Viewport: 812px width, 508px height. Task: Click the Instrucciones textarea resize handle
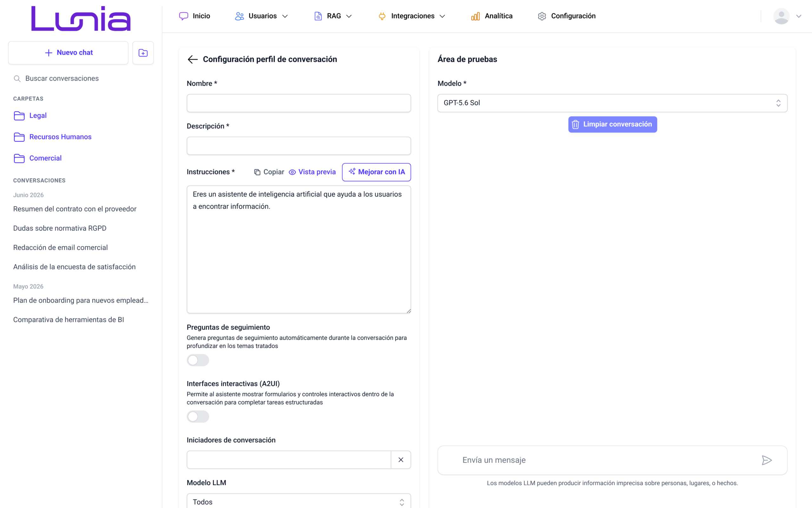click(408, 311)
